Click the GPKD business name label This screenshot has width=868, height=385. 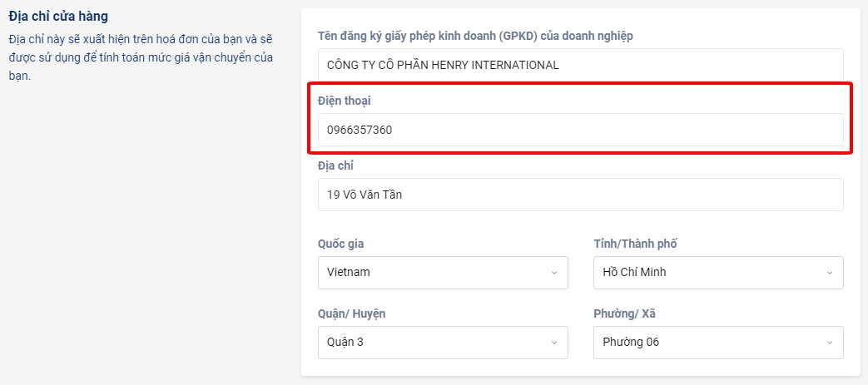[475, 36]
